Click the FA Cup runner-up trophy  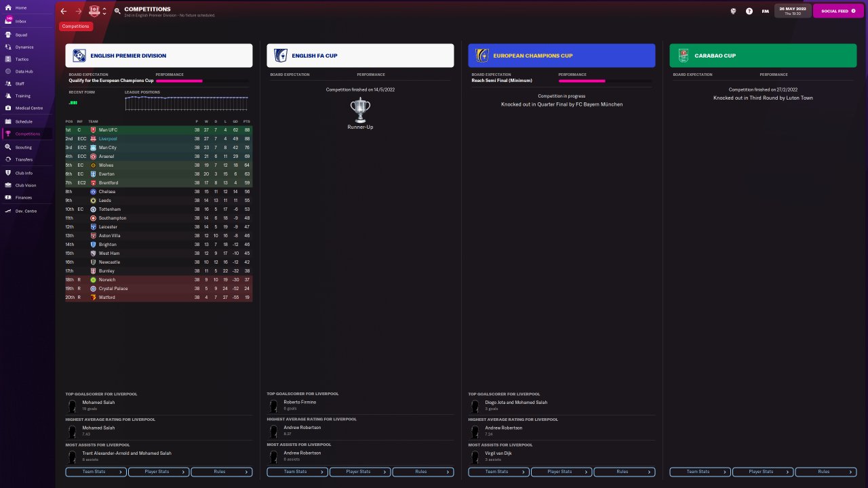360,110
